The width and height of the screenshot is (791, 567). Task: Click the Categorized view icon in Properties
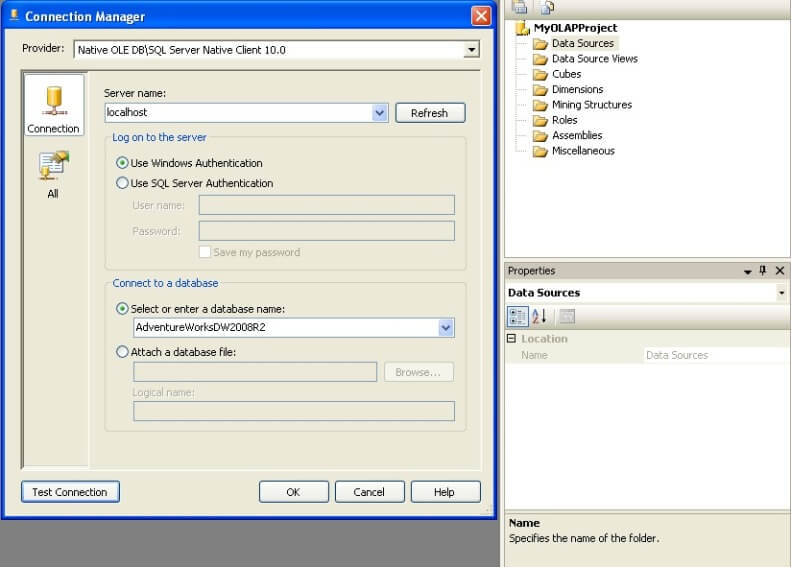(x=518, y=317)
